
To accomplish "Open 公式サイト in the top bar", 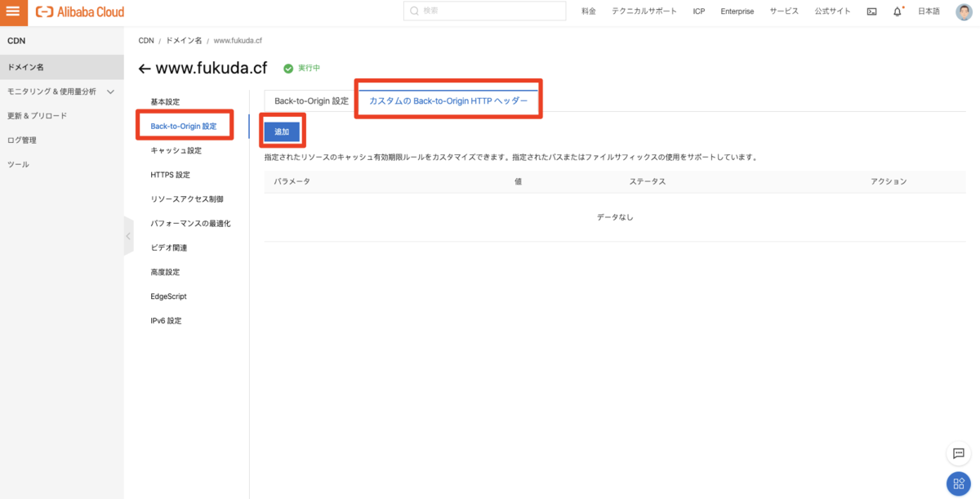I will click(x=832, y=11).
